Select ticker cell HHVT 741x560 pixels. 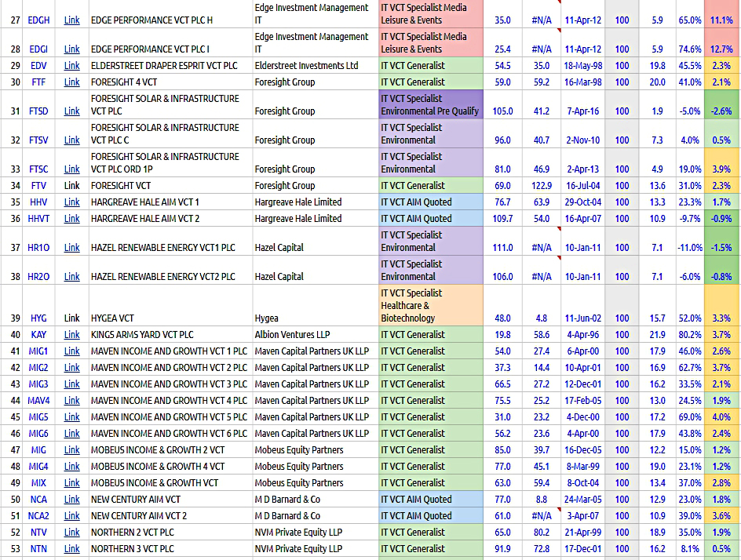click(38, 219)
